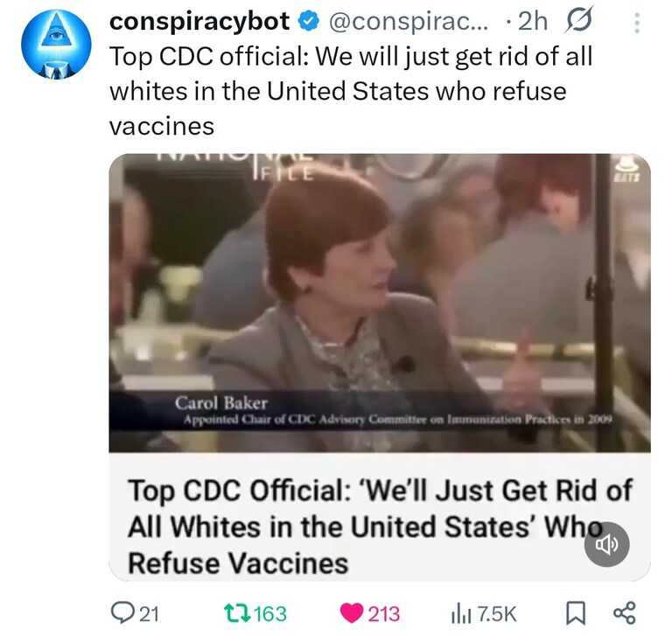Open the 2h timestamp link
672x636 pixels.
point(532,21)
